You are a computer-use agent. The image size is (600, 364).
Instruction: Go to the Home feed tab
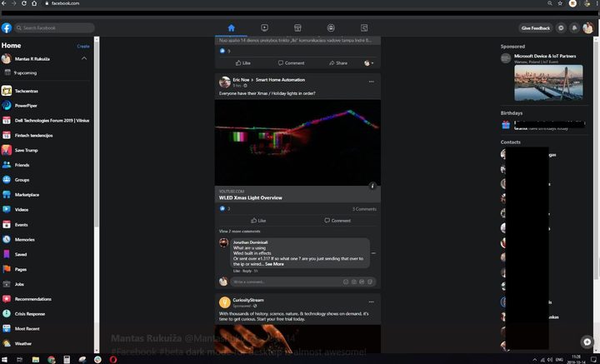click(231, 27)
